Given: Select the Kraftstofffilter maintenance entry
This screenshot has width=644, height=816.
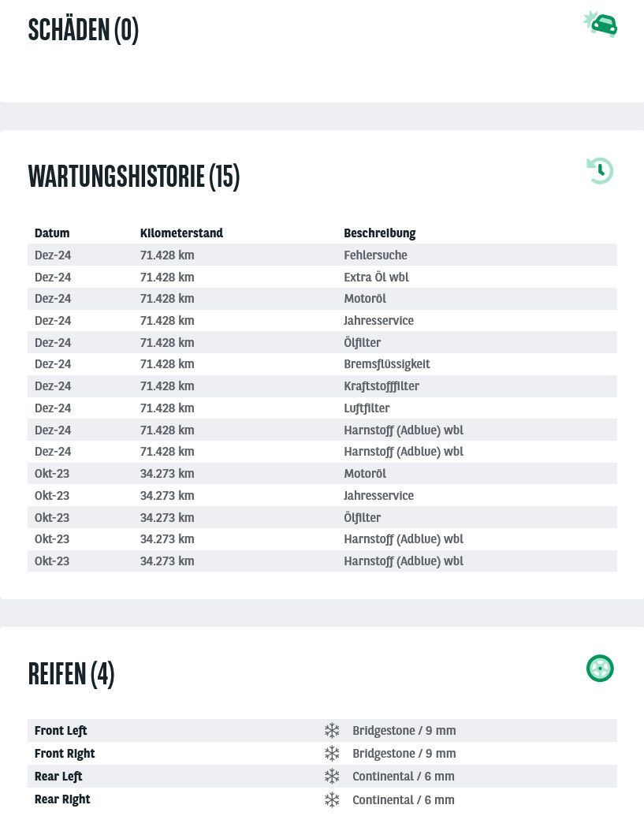Looking at the screenshot, I should [381, 386].
